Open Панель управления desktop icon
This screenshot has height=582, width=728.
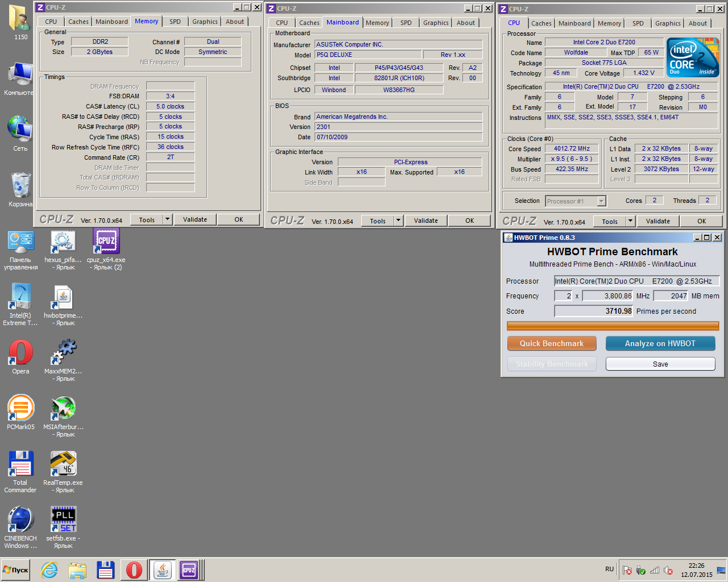[20, 250]
